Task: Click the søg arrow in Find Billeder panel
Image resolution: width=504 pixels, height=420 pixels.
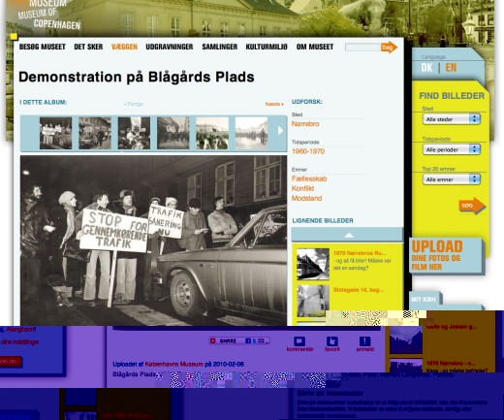Action: pyautogui.click(x=472, y=206)
